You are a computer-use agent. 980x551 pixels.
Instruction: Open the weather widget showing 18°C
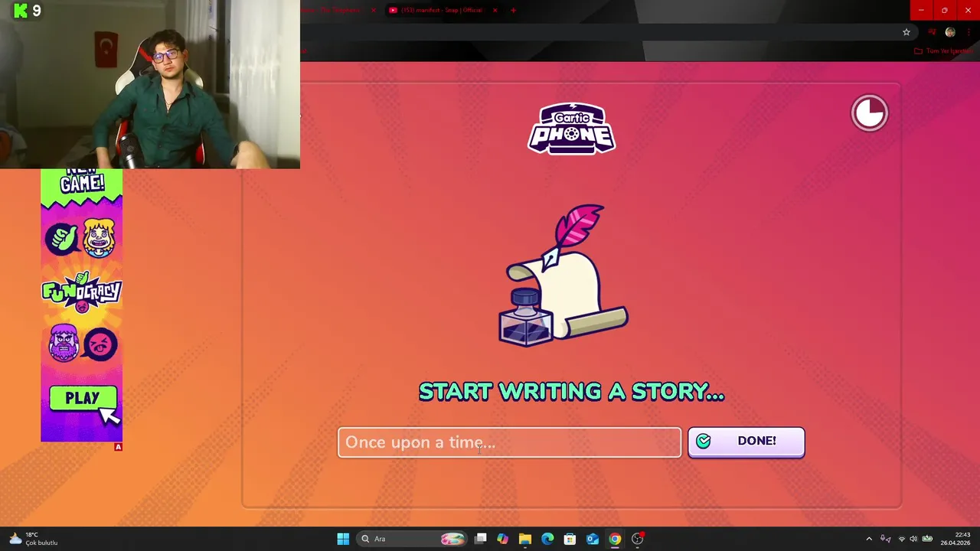34,539
